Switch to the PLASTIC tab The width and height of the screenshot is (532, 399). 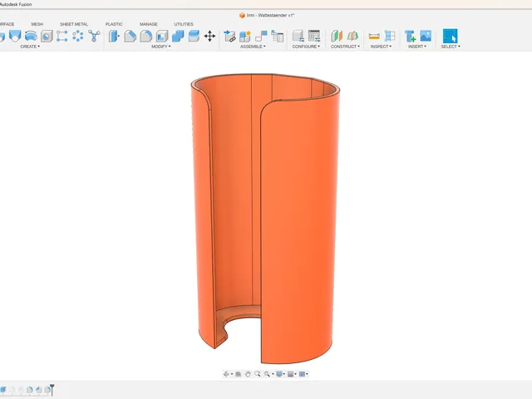pos(114,24)
